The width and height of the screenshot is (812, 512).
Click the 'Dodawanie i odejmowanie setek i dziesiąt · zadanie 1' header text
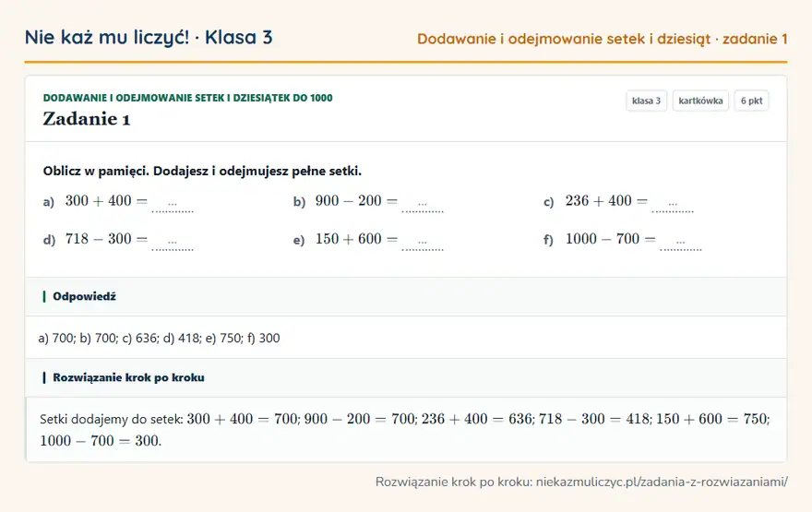603,40
